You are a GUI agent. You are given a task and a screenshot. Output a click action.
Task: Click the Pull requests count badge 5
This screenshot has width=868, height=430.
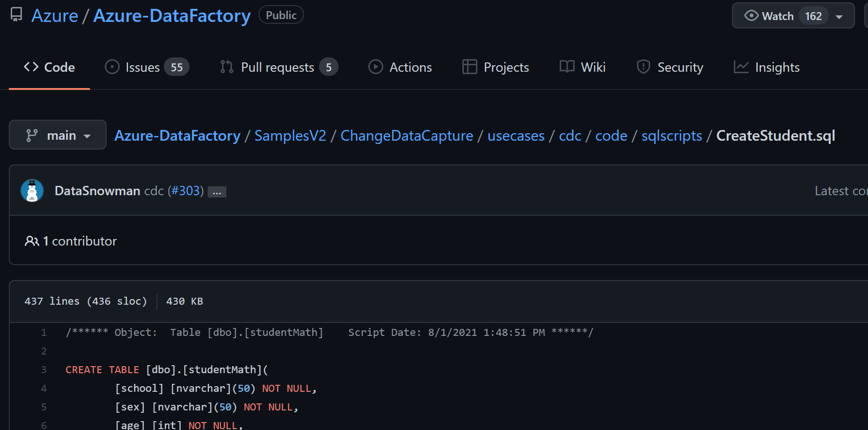(x=329, y=67)
